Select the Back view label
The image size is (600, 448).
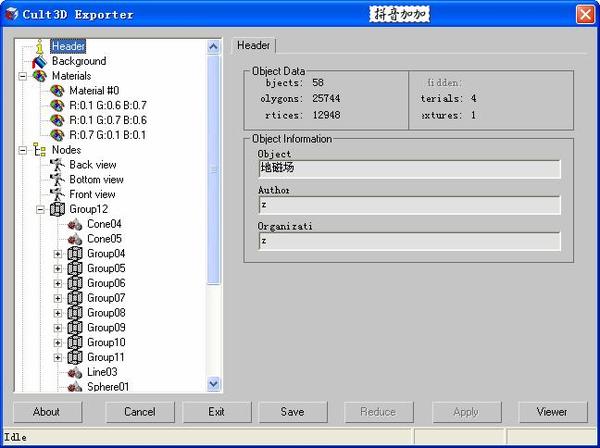click(x=93, y=165)
